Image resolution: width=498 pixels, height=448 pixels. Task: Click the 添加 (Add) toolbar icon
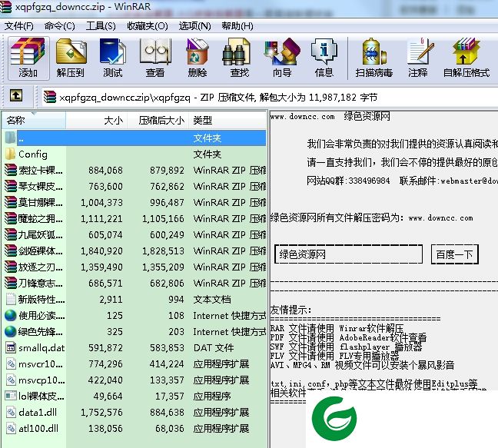(28, 58)
